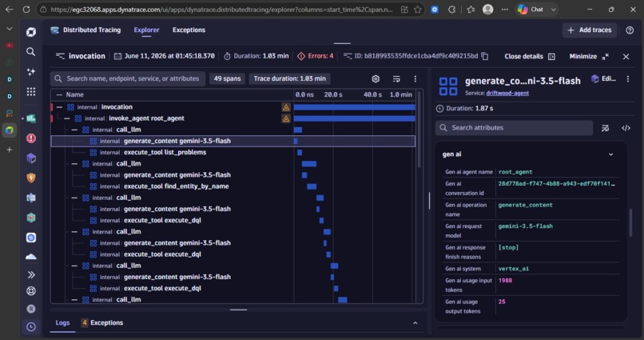This screenshot has height=340, width=644.
Task: Collapse the last visible call_llm span
Action: pyautogui.click(x=74, y=300)
